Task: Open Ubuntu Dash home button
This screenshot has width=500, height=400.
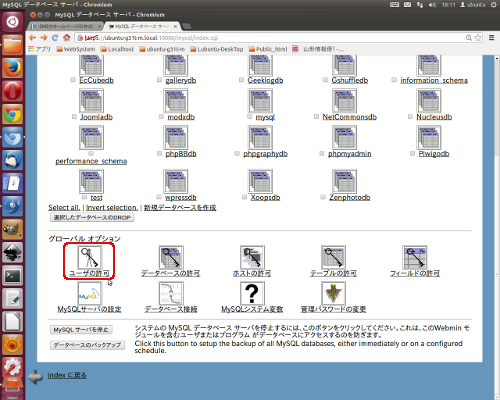Action: click(x=12, y=22)
